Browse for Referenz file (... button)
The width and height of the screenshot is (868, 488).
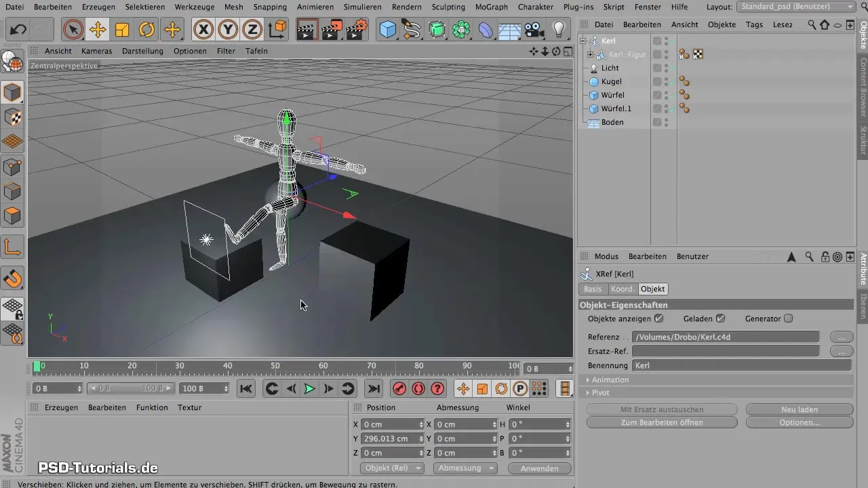click(841, 337)
